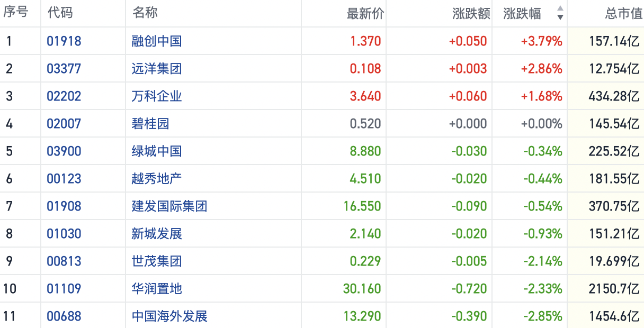This screenshot has width=644, height=328.
Task: Click the 最新价 column header
Action: 365,13
